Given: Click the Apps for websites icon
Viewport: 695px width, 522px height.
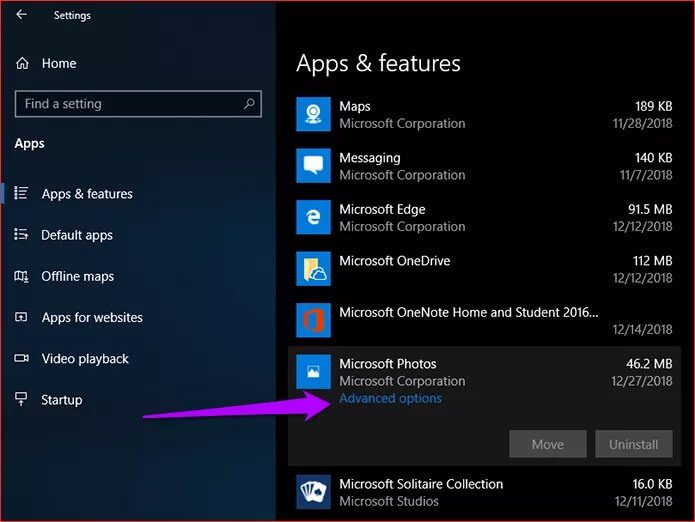Looking at the screenshot, I should pyautogui.click(x=21, y=317).
